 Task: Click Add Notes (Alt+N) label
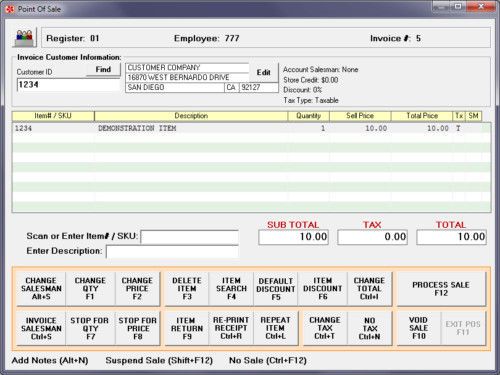(50, 361)
